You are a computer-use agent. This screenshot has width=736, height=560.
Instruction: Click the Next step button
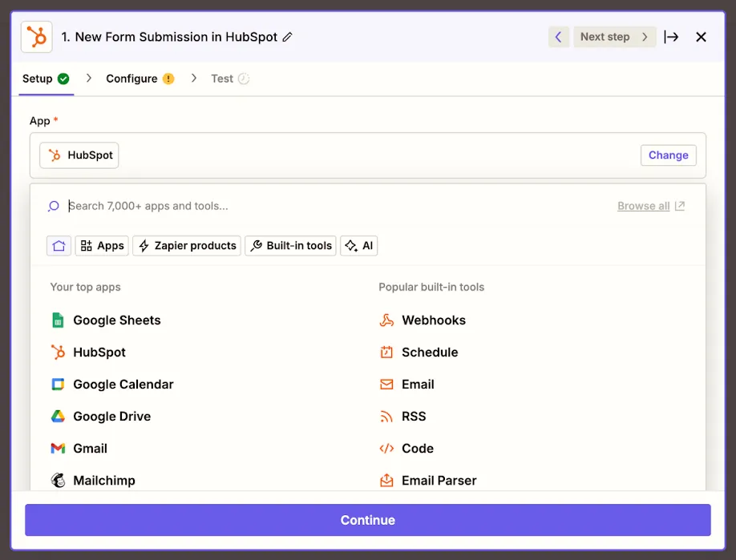coord(614,37)
